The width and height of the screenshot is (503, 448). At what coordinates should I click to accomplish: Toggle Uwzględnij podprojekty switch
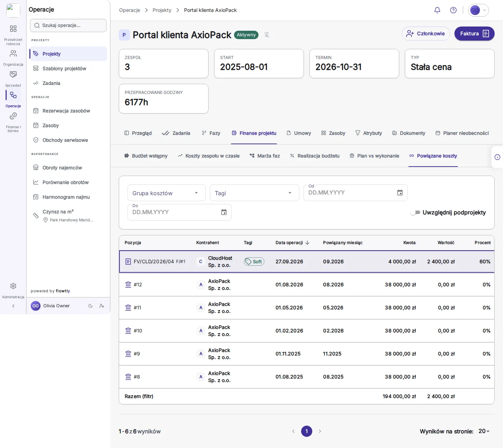click(415, 212)
